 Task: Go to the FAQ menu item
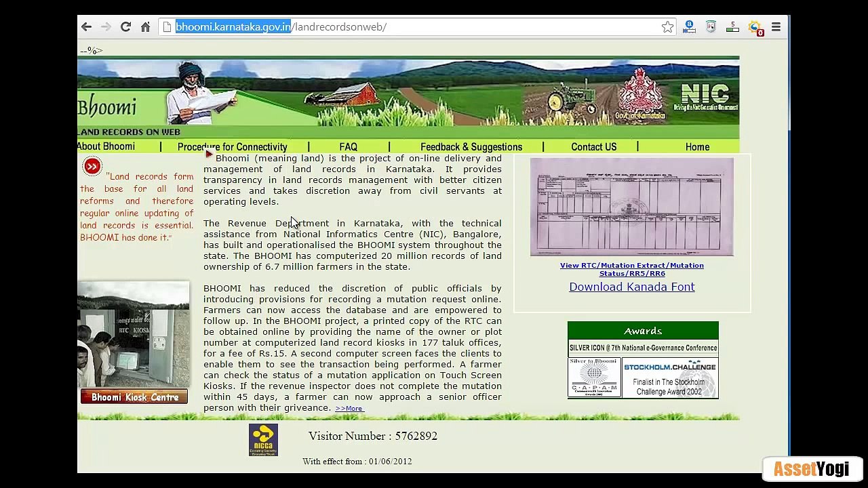click(x=348, y=147)
